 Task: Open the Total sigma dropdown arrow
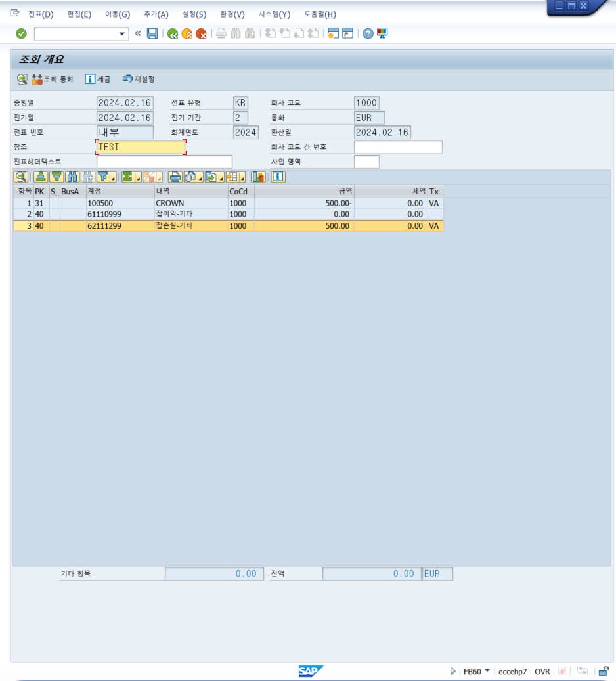138,177
